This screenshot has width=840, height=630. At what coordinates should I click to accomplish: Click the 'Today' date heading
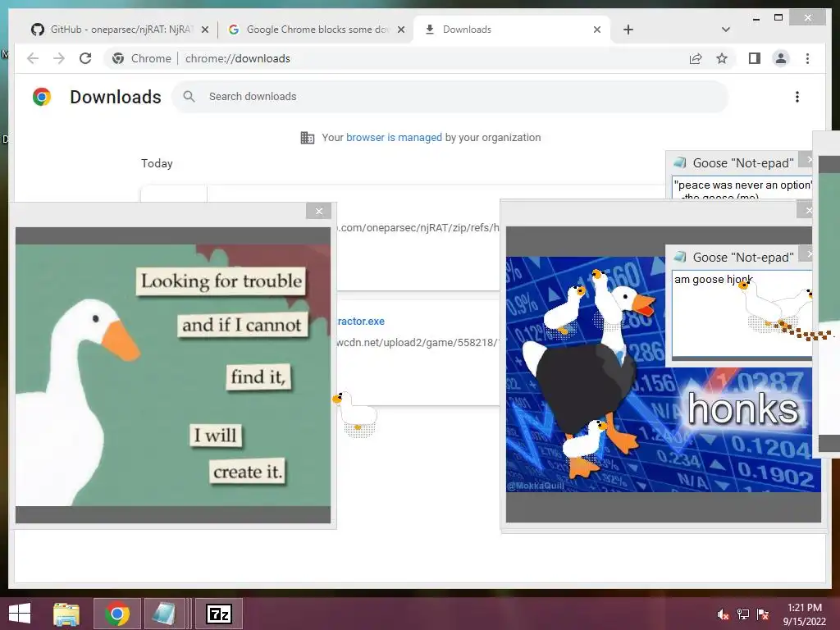[157, 163]
